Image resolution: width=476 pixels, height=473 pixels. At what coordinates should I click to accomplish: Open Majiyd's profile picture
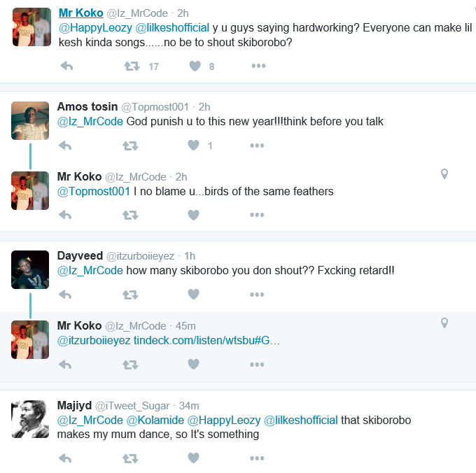[x=30, y=419]
